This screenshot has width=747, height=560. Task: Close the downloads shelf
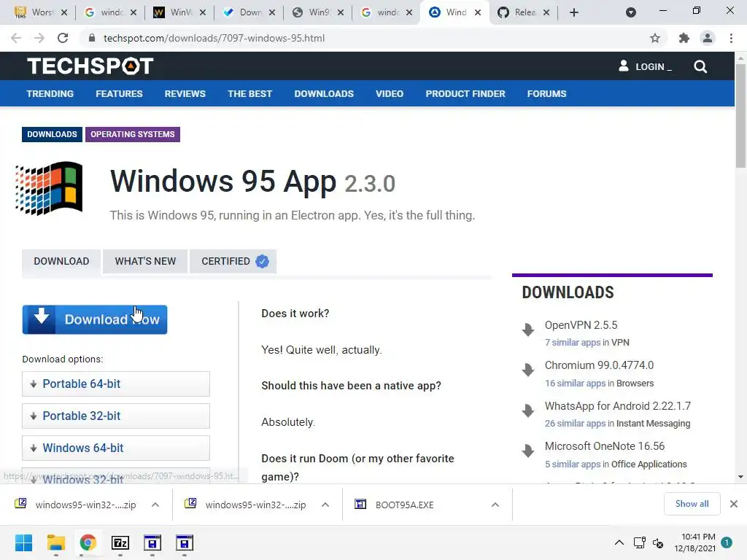734,504
